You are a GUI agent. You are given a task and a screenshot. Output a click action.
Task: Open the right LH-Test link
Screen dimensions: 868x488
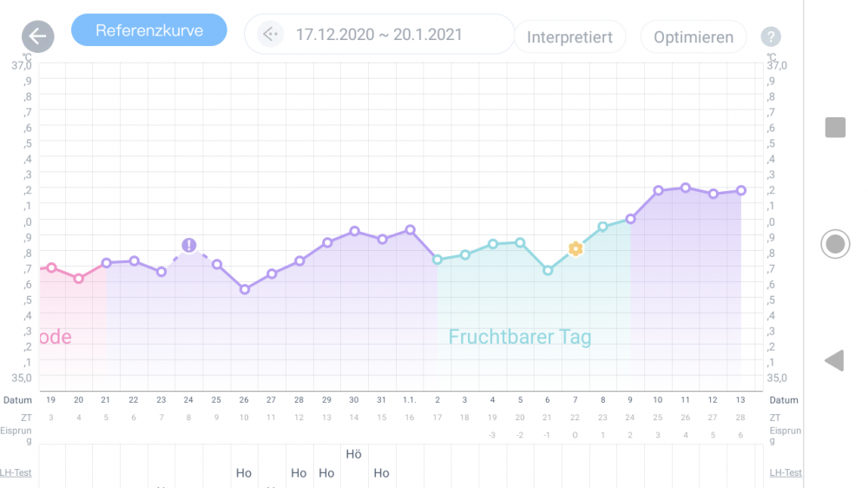tap(785, 472)
